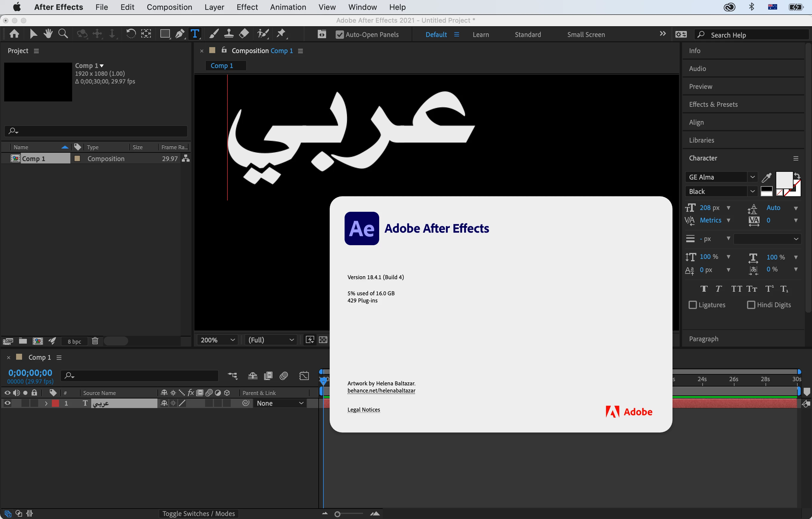Select the Rectangle shape tool
The width and height of the screenshot is (812, 519).
pos(165,34)
